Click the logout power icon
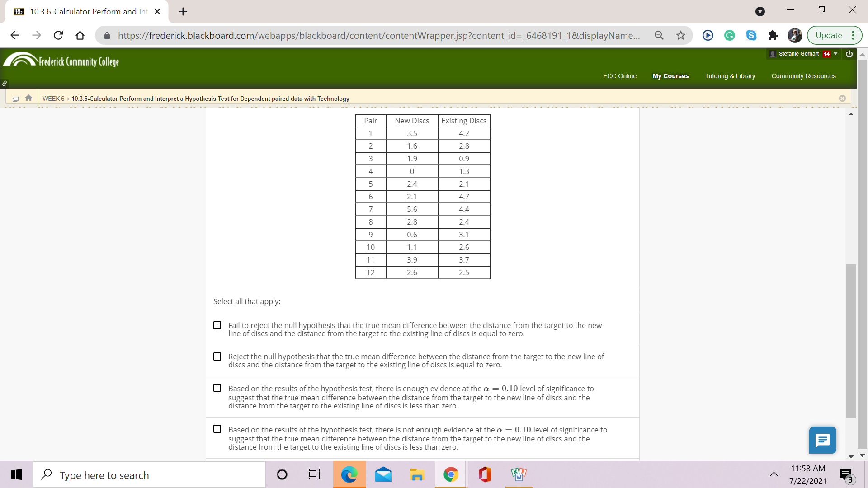 (x=849, y=54)
